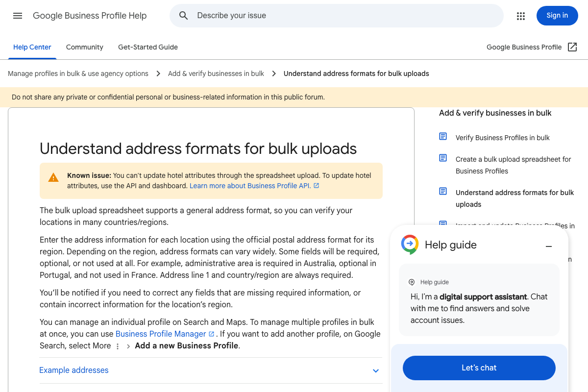Click the search magnifier icon
Screen dimensions: 588x392
pyautogui.click(x=184, y=16)
